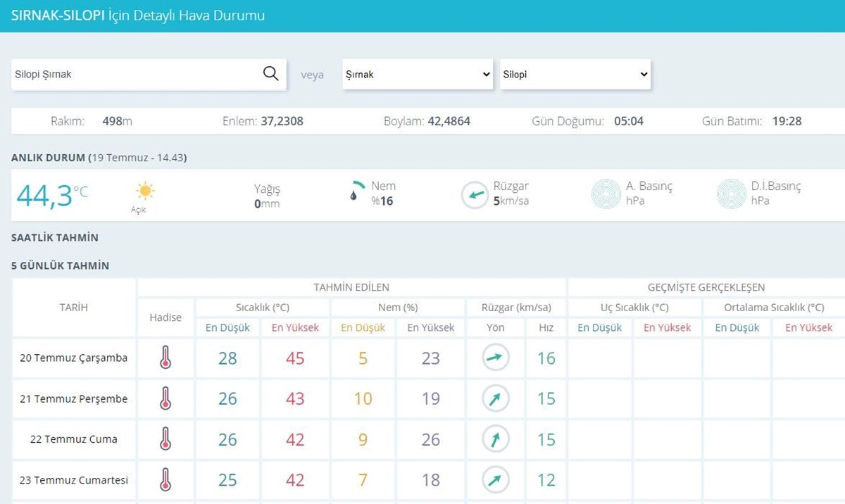Click the ANLIK DURUM heading
Viewport: 845px width, 504px height.
(x=99, y=158)
